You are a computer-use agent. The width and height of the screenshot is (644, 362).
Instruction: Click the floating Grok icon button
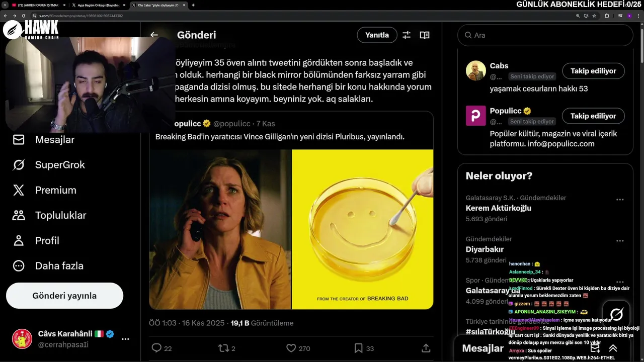[616, 314]
